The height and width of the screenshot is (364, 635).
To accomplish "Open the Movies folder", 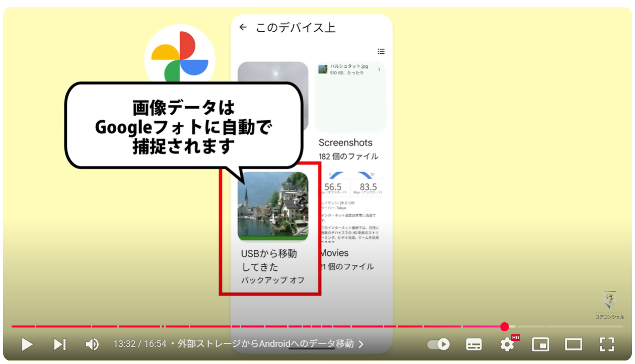I will 334,253.
